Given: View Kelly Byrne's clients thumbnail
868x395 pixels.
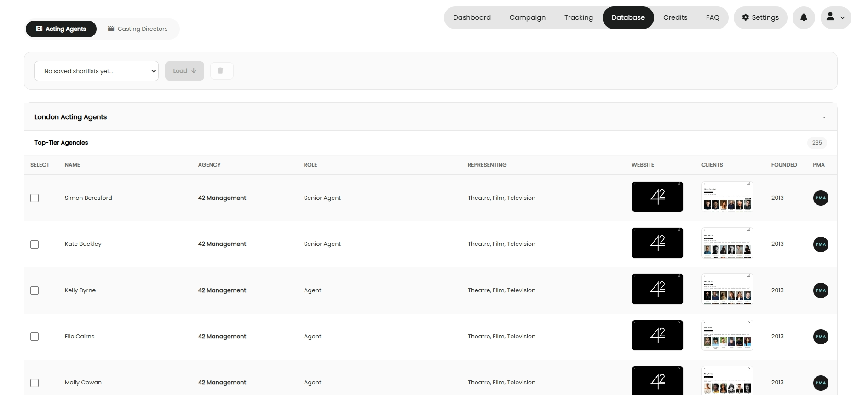Looking at the screenshot, I should pyautogui.click(x=727, y=289).
